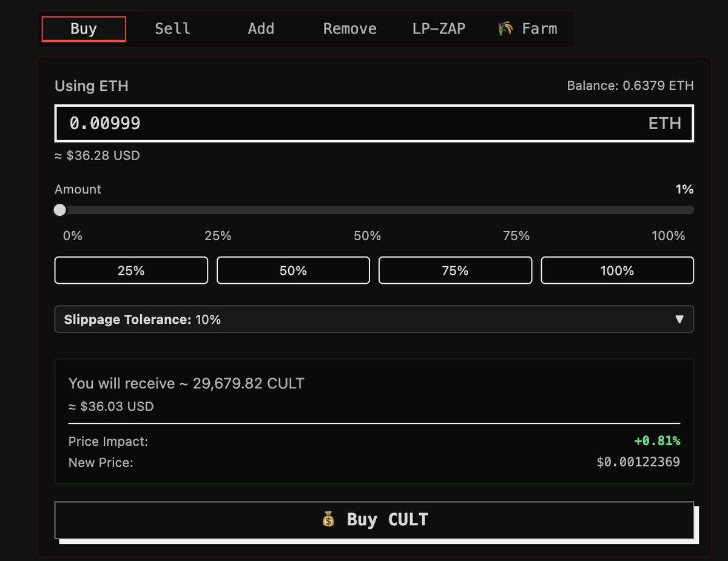Open the Remove tab
The image size is (728, 561).
(x=349, y=29)
